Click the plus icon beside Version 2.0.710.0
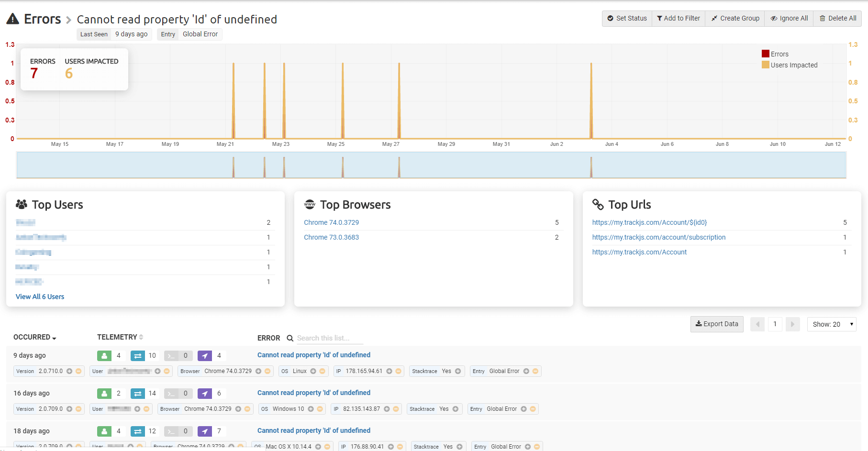This screenshot has height=451, width=868. coord(69,371)
